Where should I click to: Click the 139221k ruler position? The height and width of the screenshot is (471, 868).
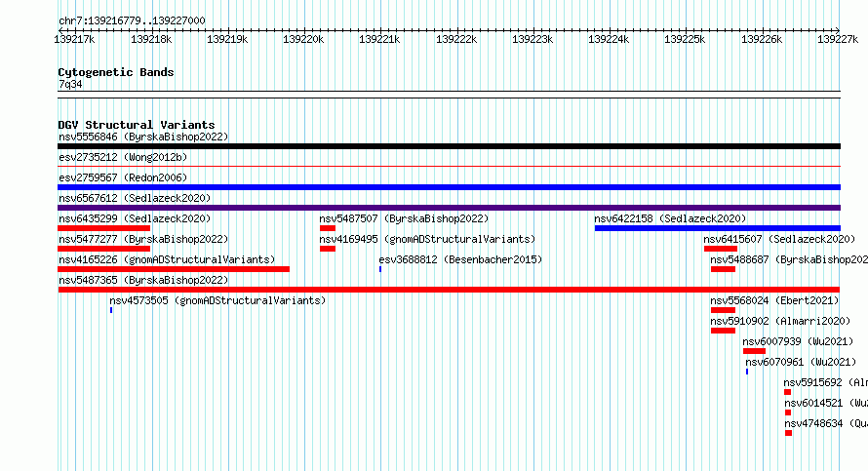pos(379,39)
